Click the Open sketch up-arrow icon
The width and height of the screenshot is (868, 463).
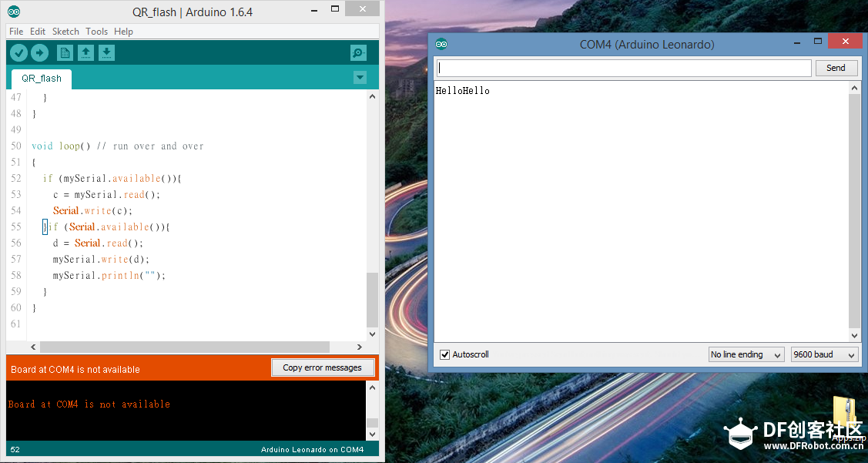85,52
